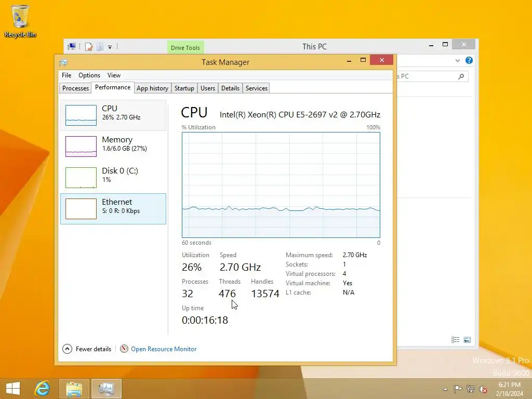This screenshot has height=399, width=532.
Task: Go to the Startup tab
Action: coord(184,88)
